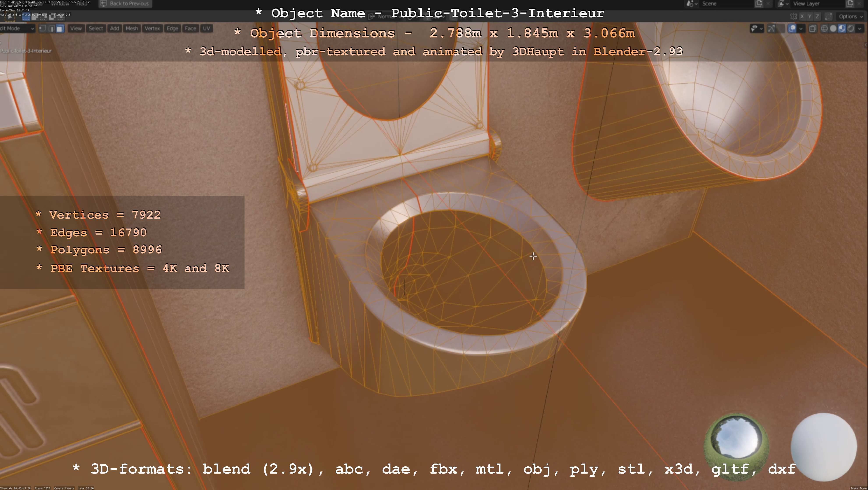
Task: Click the file path ending in 9.blend
Action: 45,2
